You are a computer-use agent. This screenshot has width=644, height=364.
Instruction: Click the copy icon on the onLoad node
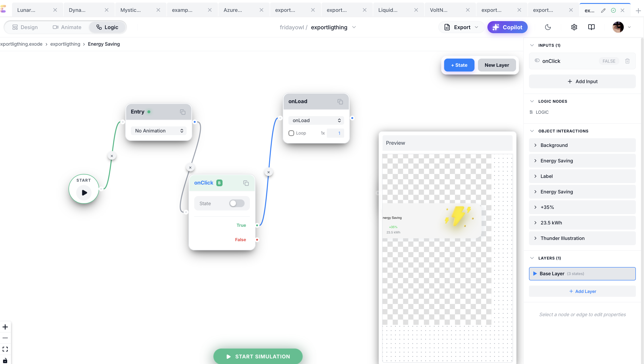point(340,101)
